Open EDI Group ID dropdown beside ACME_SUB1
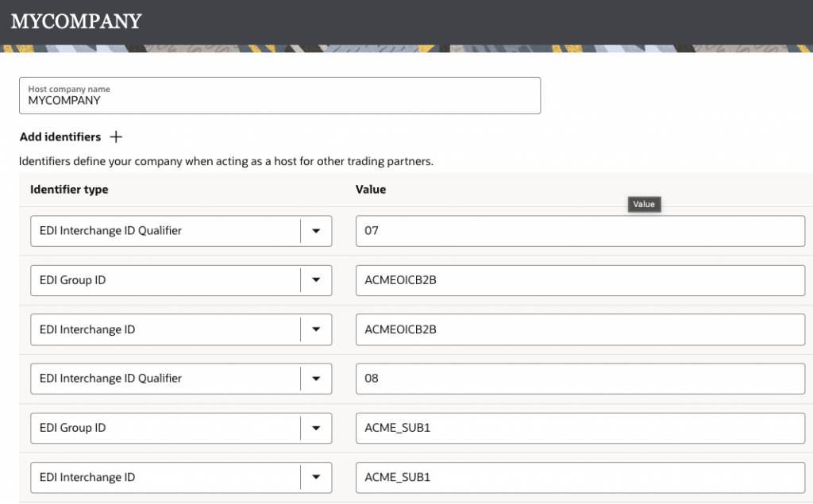This screenshot has width=813, height=504. coord(316,428)
